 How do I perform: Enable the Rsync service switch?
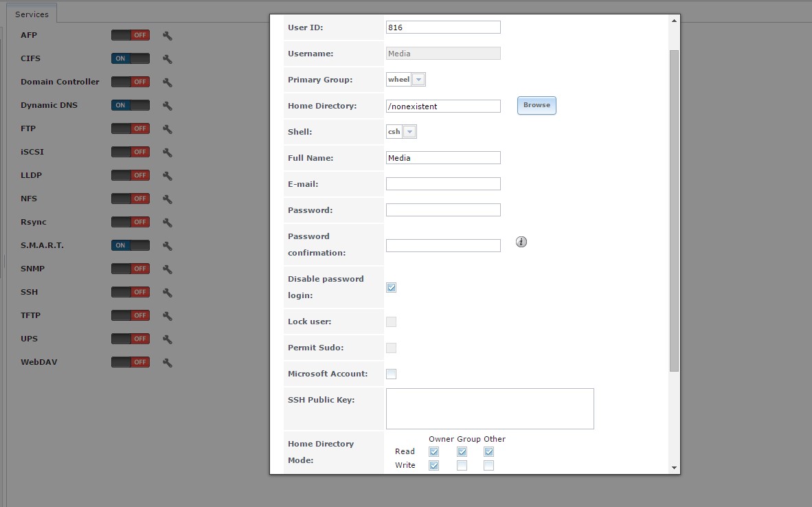(x=131, y=222)
